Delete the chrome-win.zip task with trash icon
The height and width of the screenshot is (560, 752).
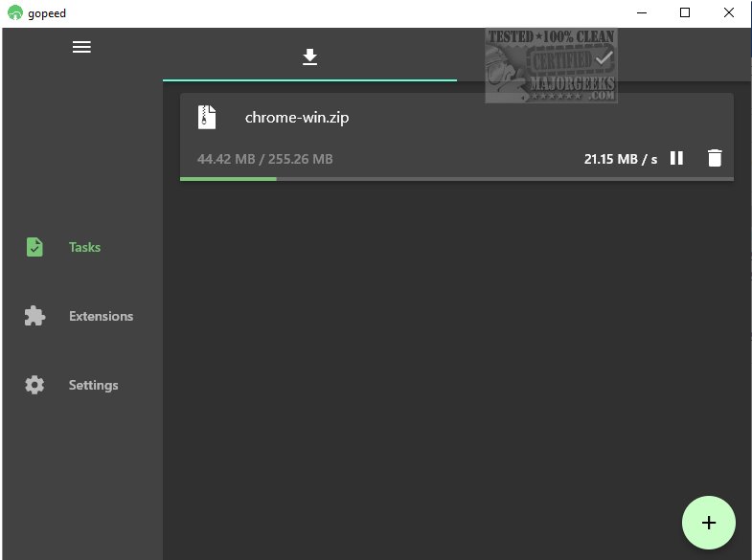pyautogui.click(x=714, y=158)
